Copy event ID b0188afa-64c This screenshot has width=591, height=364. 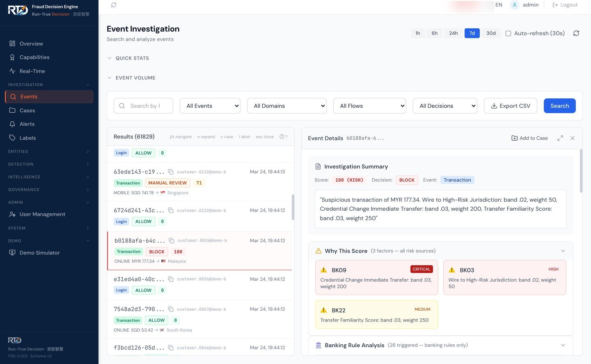point(172,241)
